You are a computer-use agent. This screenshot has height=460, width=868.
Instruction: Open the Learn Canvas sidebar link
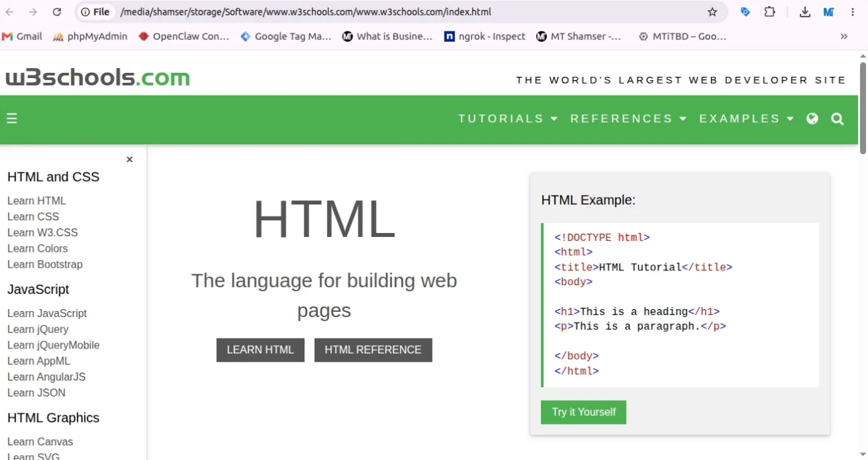tap(40, 443)
